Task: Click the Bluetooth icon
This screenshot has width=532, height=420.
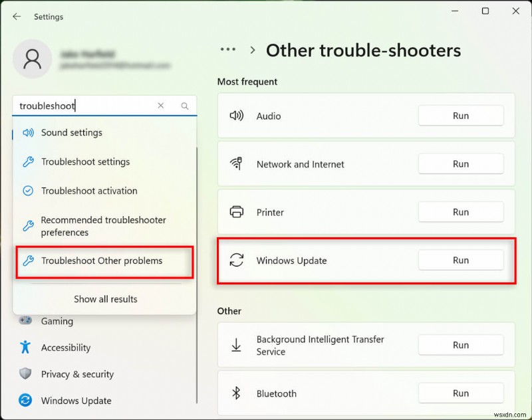Action: coord(236,393)
